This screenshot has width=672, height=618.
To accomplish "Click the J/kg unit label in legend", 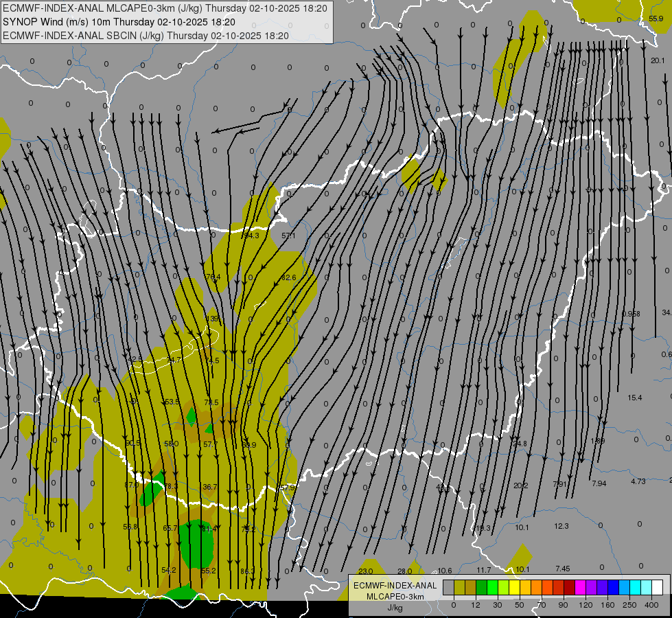I will click(x=395, y=608).
